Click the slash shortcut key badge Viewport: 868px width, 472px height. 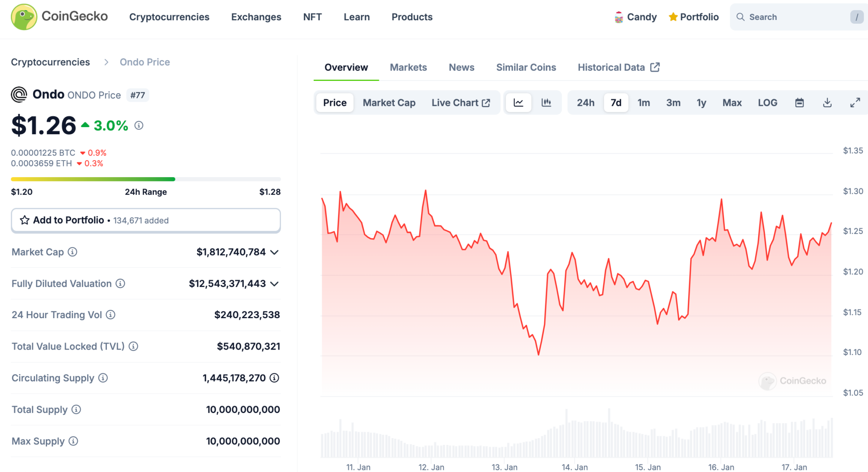pyautogui.click(x=857, y=17)
